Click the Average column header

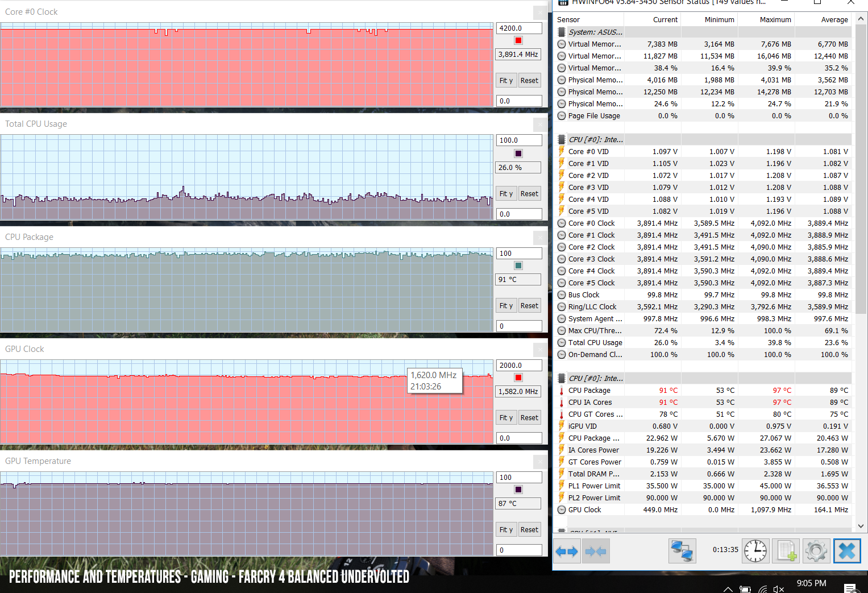pos(823,19)
